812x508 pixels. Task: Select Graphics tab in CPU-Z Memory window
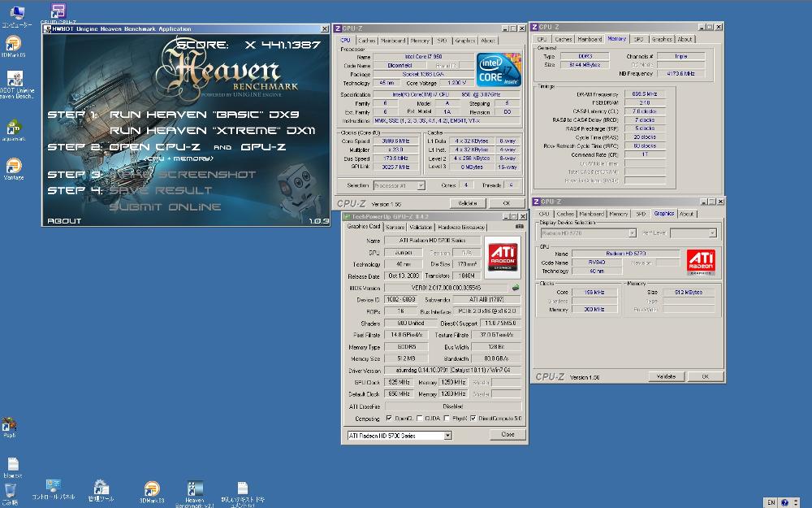[662, 39]
